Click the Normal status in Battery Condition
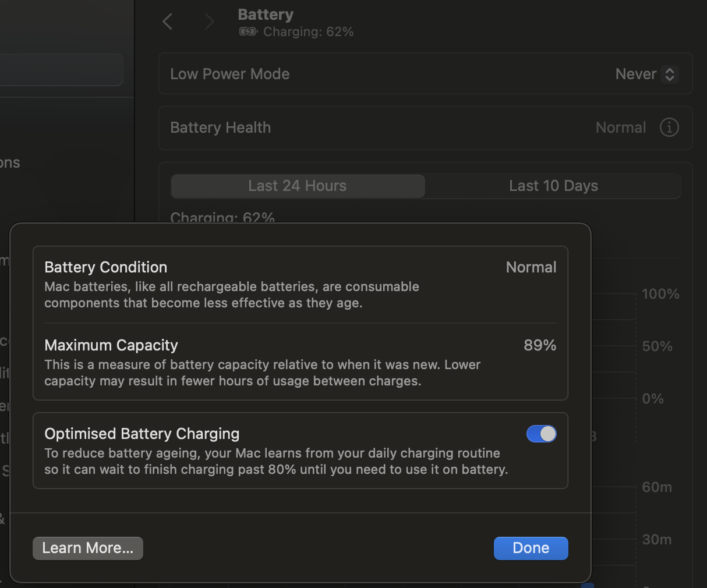The image size is (707, 588). pyautogui.click(x=531, y=267)
